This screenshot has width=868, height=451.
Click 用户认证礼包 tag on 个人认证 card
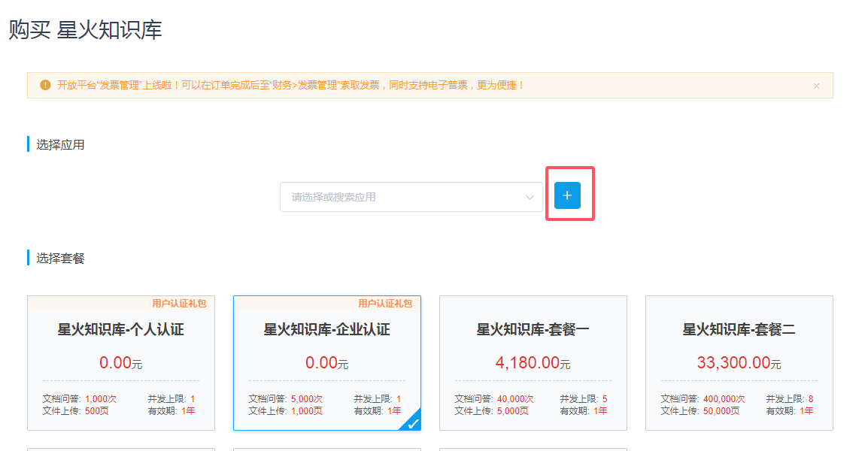[x=179, y=303]
